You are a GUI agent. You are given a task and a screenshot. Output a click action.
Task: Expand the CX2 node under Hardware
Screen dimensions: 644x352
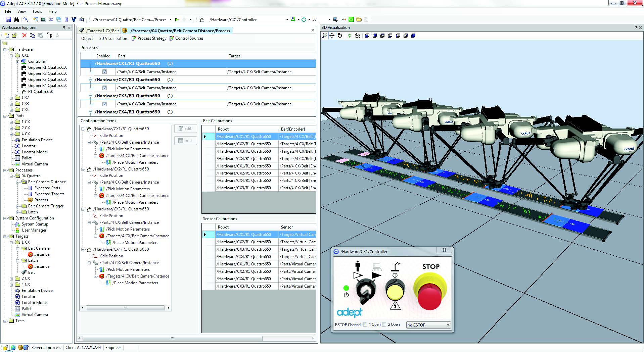[x=11, y=98]
